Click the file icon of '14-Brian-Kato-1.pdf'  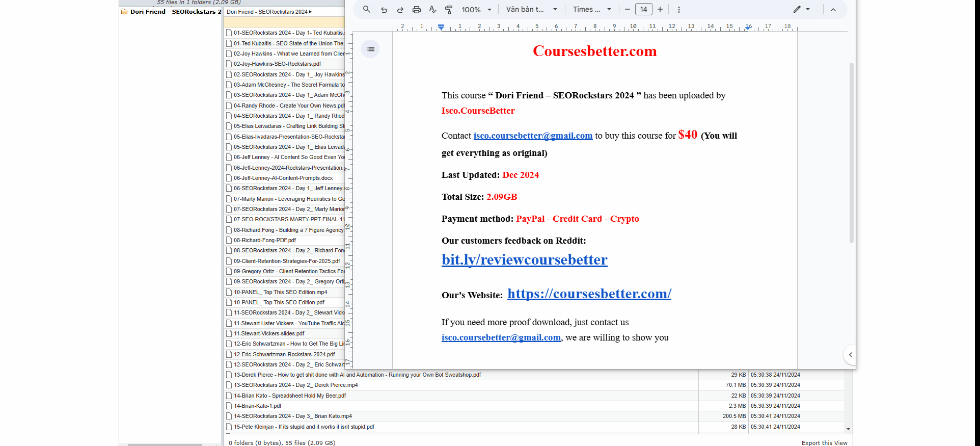[229, 406]
